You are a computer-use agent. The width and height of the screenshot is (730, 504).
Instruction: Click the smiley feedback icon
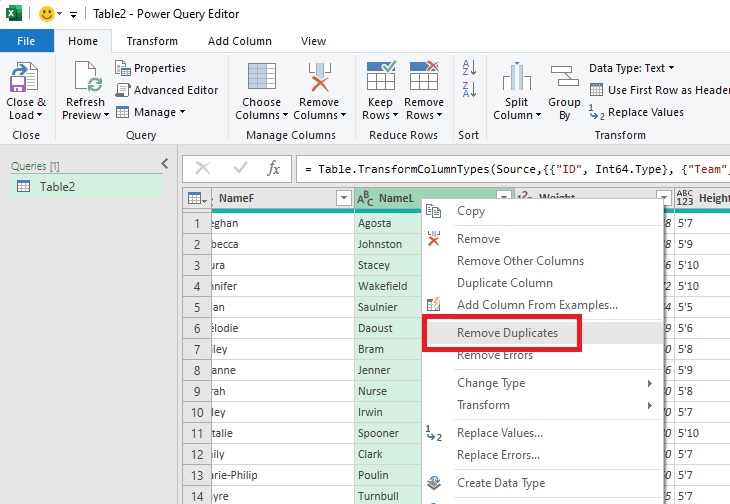pyautogui.click(x=46, y=13)
